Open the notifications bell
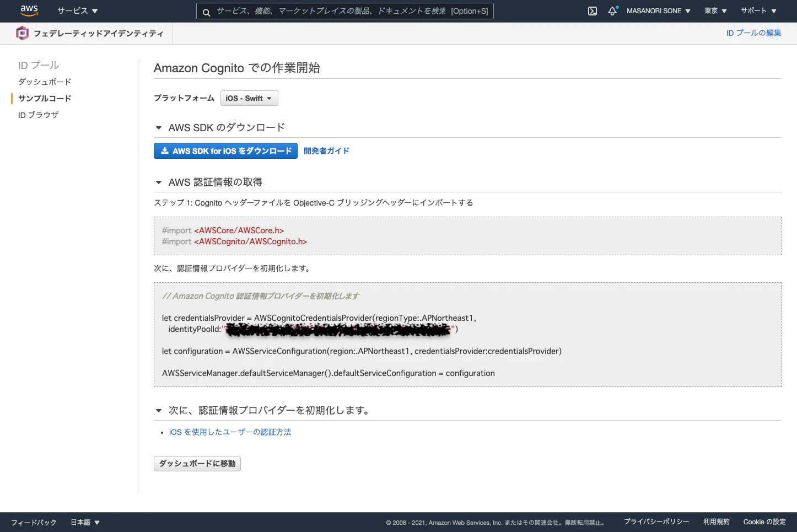Viewport: 797px width, 532px height. 612,10
